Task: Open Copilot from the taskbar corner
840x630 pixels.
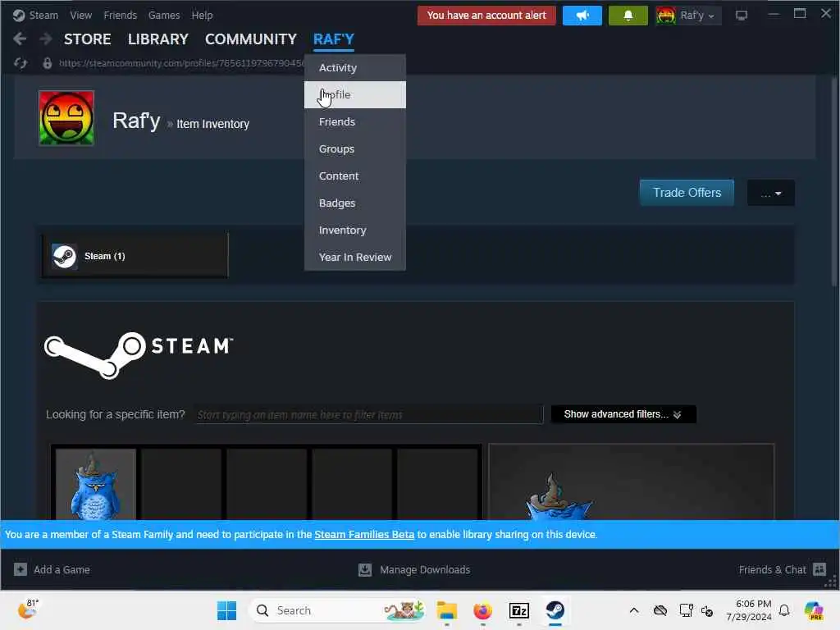Action: [813, 610]
